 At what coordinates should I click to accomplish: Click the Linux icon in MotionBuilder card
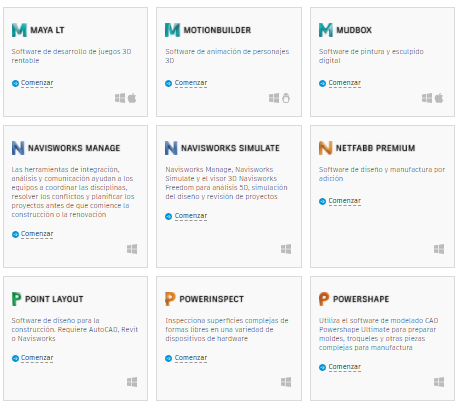(x=286, y=98)
